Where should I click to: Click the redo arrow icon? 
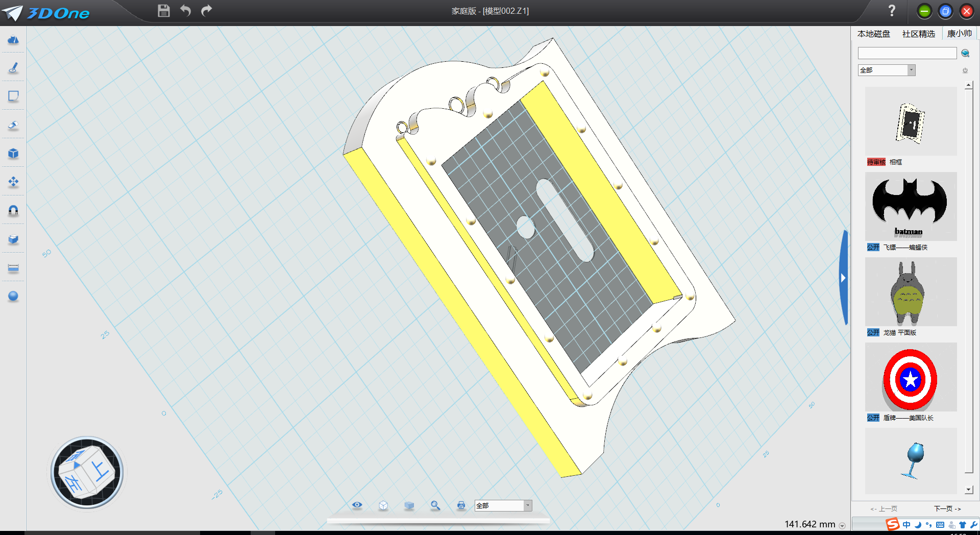tap(207, 11)
